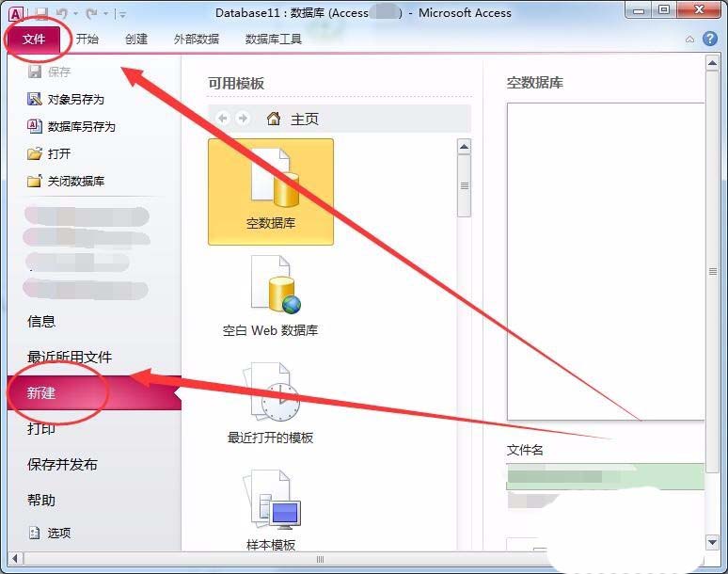Click the Redo icon in quick access toolbar
The width and height of the screenshot is (728, 574).
coord(91,14)
